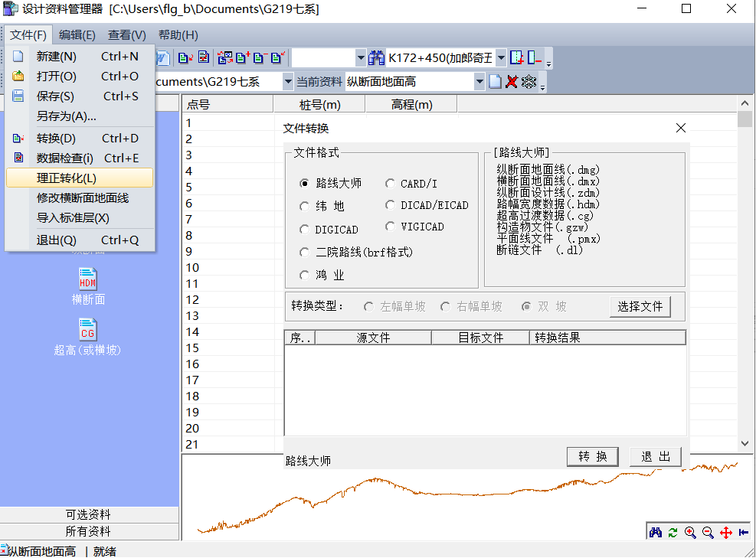
Task: Select the 纬地 file format option
Action: point(306,207)
